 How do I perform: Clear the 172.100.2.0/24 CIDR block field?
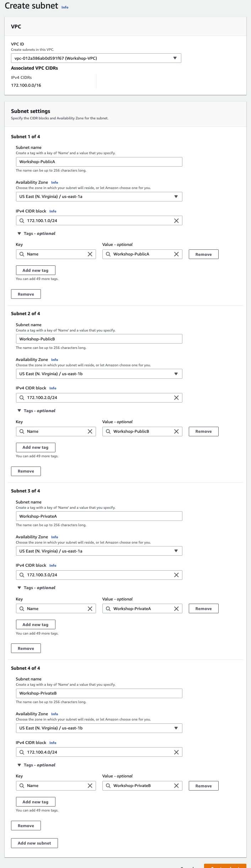coord(176,398)
